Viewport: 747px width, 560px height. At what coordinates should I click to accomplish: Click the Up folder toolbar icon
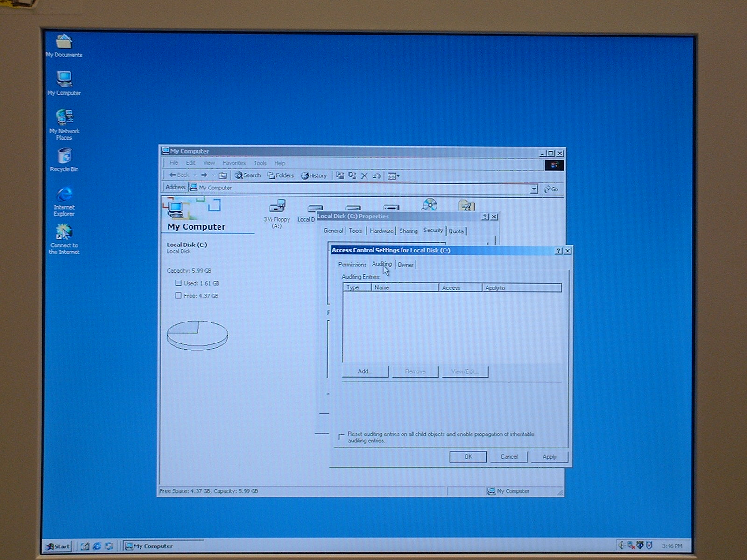tap(223, 175)
